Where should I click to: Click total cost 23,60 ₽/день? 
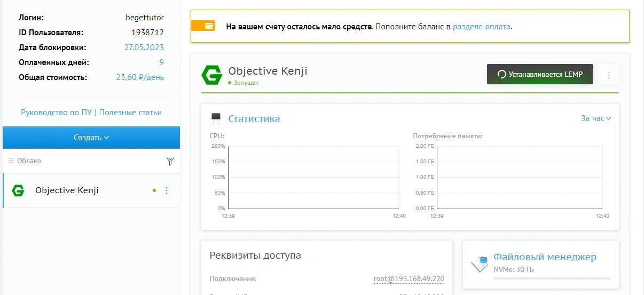point(140,77)
